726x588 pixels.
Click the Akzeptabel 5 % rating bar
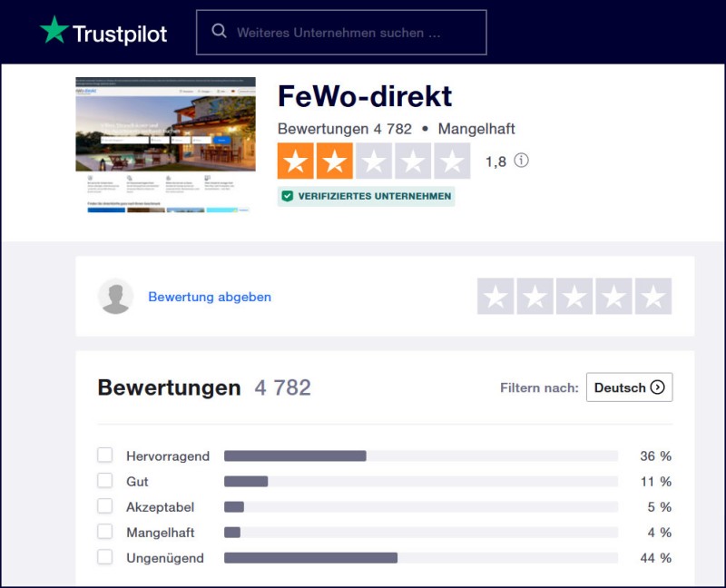coord(421,507)
